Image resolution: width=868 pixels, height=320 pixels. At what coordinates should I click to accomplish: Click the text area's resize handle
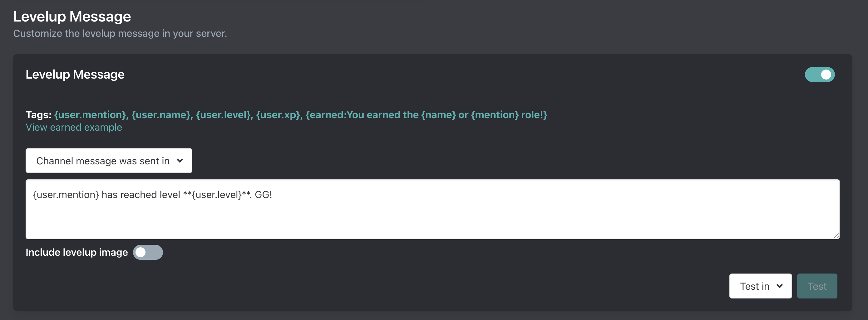click(x=836, y=236)
